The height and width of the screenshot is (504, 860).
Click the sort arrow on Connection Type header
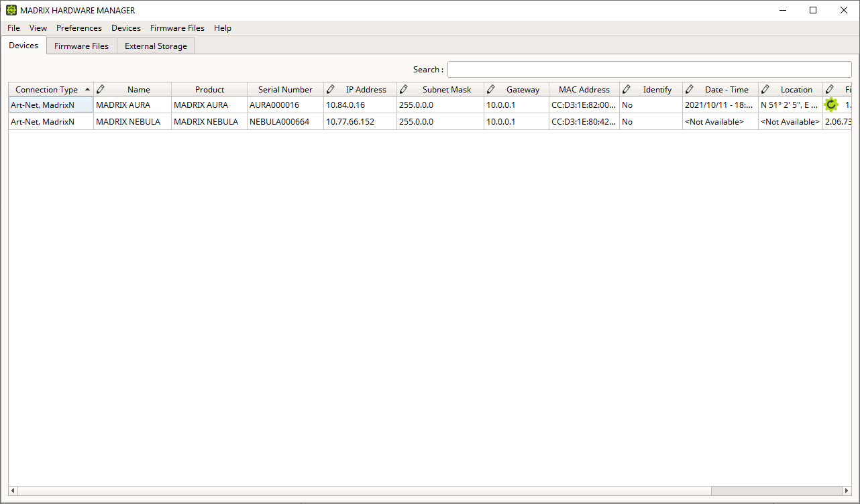point(87,89)
